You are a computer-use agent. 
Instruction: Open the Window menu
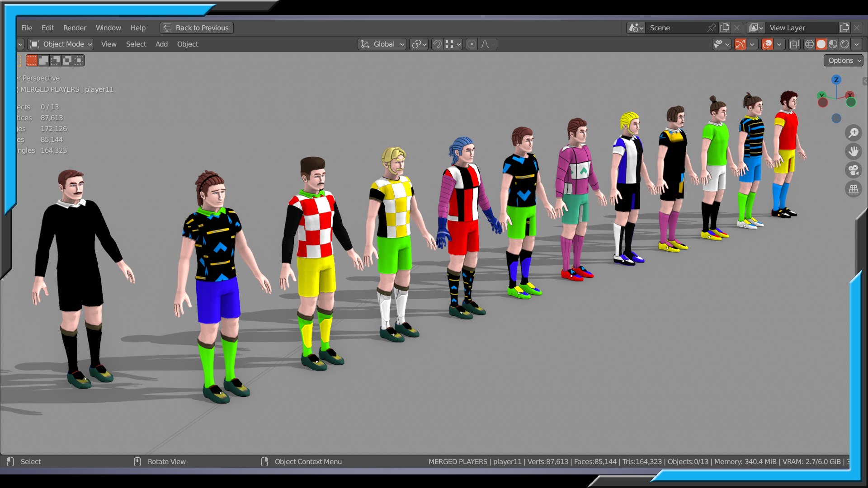(108, 28)
